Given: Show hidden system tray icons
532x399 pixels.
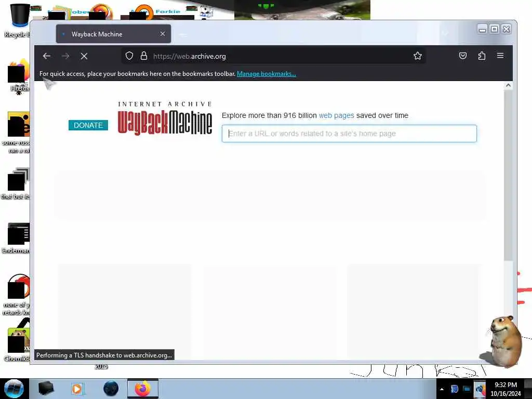Looking at the screenshot, I should tap(442, 389).
